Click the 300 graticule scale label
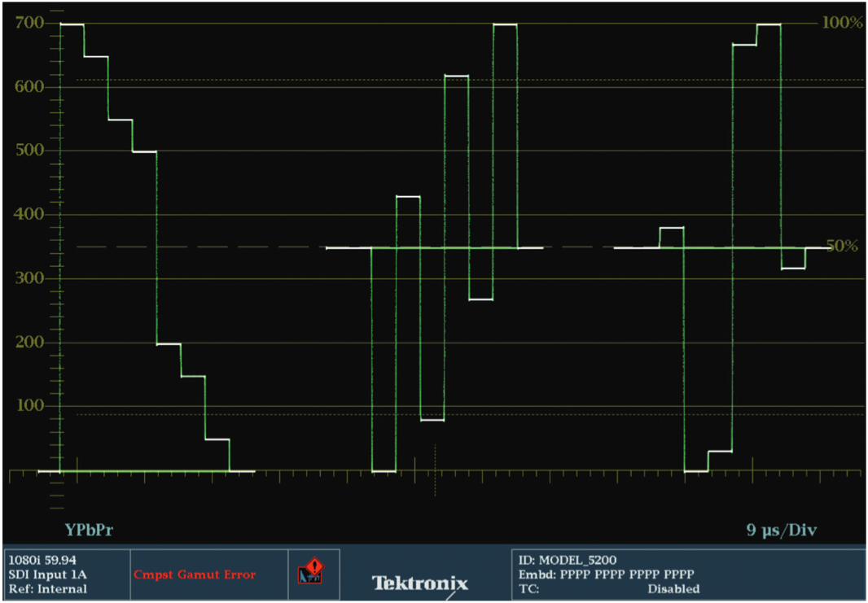The height and width of the screenshot is (603, 868). click(x=30, y=278)
